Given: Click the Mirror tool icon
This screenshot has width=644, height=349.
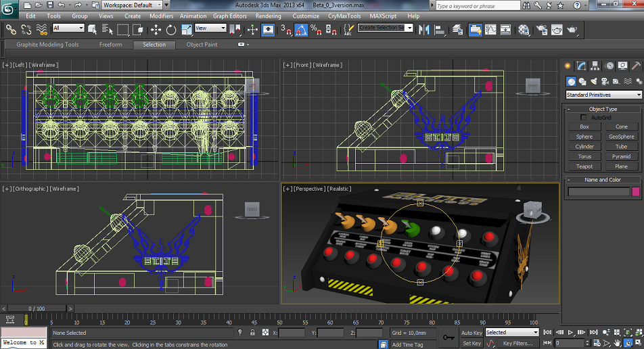Looking at the screenshot, I should click(424, 30).
